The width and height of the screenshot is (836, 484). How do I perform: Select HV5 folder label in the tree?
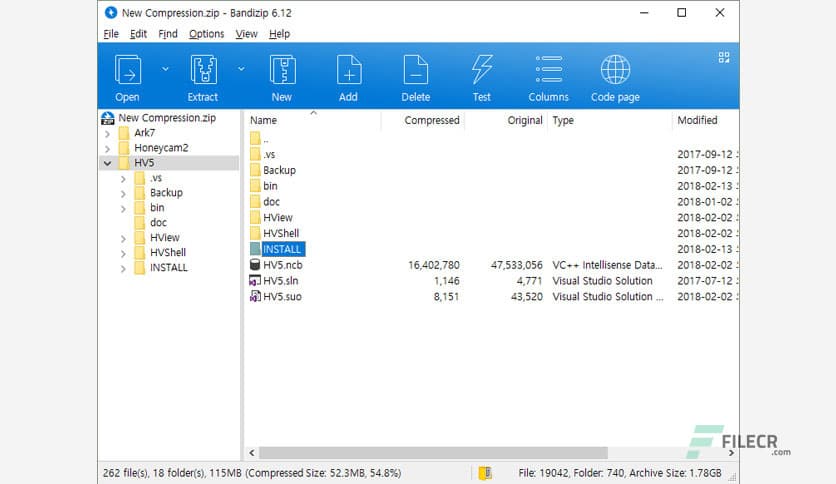click(x=144, y=163)
